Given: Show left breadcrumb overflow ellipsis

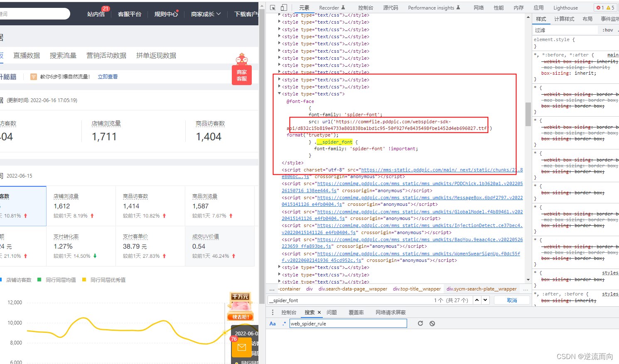Looking at the screenshot, I should tap(272, 289).
